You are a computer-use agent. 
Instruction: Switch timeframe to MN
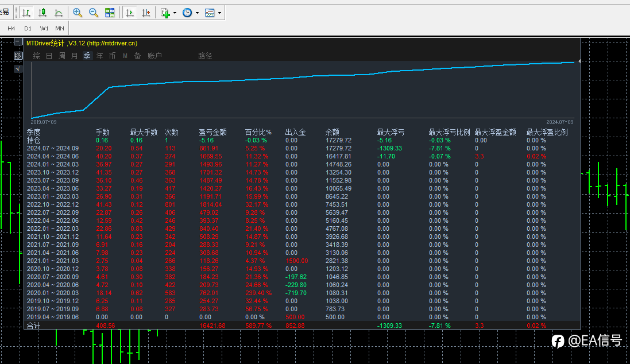(x=60, y=29)
